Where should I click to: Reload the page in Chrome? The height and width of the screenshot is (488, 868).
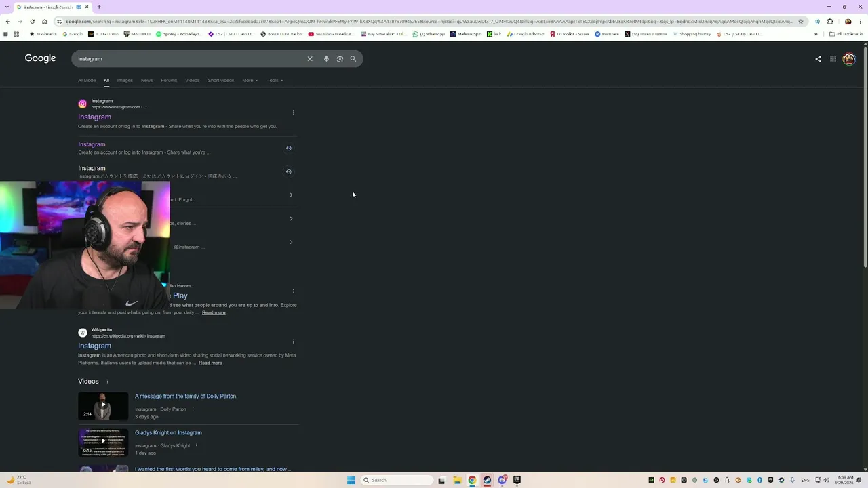pos(32,22)
